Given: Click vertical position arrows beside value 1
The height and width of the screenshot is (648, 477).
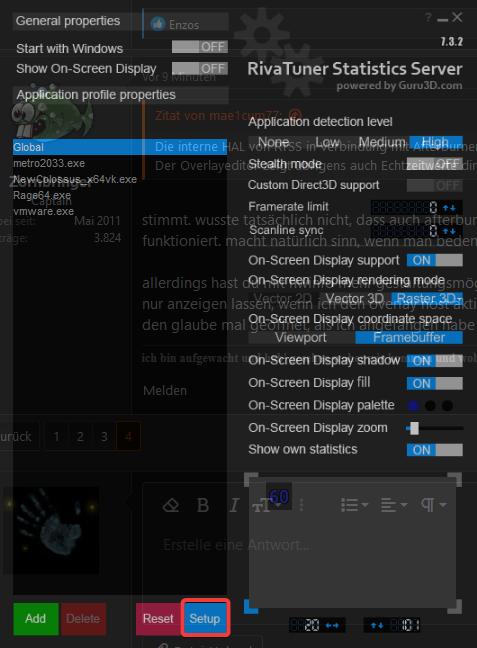Looking at the screenshot, I should (x=377, y=625).
